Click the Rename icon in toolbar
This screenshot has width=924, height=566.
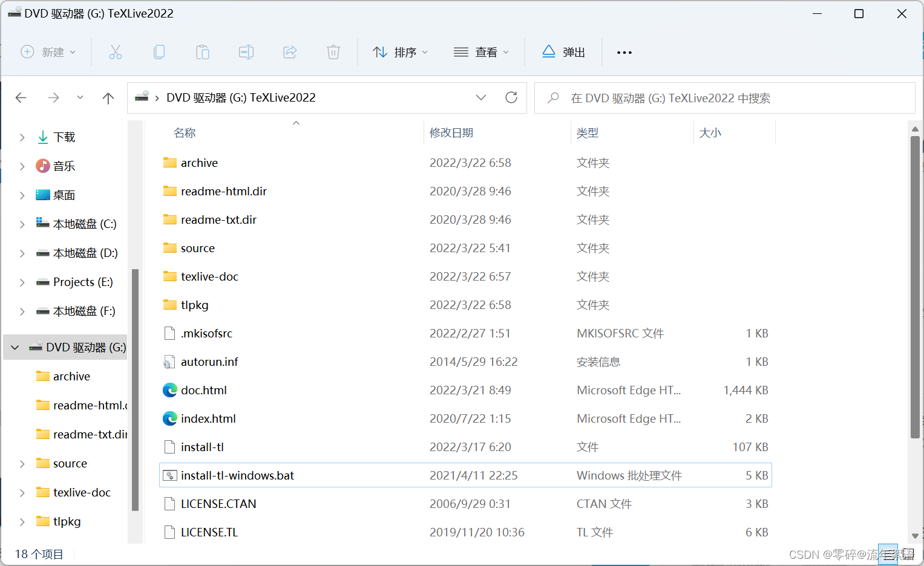point(246,52)
